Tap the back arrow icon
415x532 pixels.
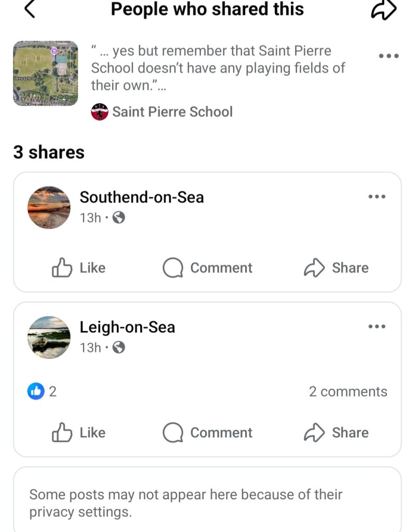point(30,9)
